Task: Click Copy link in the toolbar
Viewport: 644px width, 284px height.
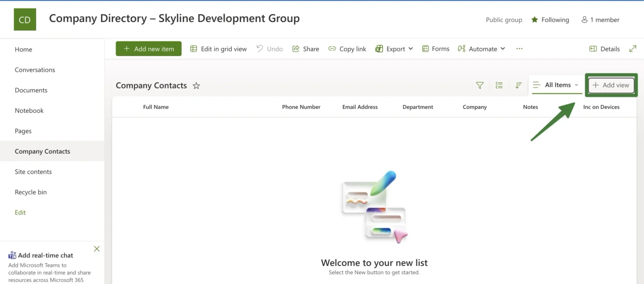Action: (x=347, y=49)
